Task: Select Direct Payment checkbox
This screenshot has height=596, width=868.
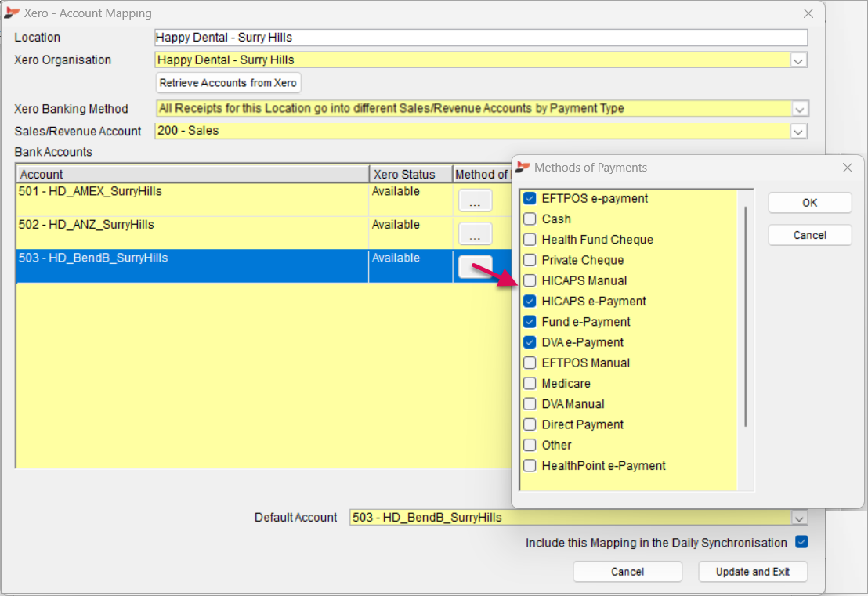Action: [x=530, y=424]
